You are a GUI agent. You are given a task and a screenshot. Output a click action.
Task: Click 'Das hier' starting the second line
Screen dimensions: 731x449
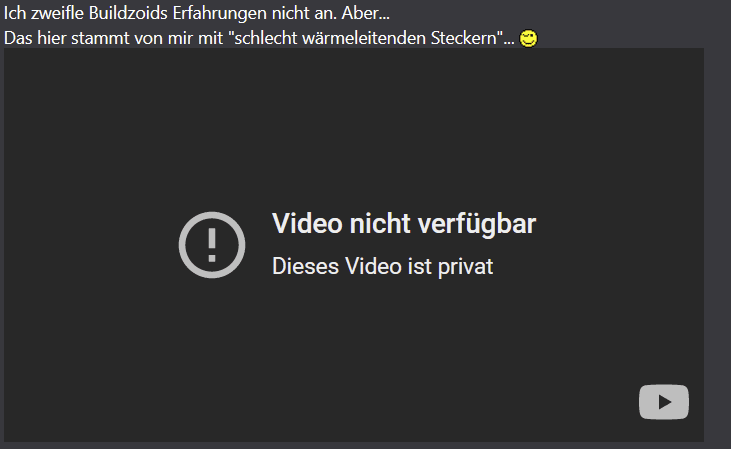pyautogui.click(x=34, y=38)
